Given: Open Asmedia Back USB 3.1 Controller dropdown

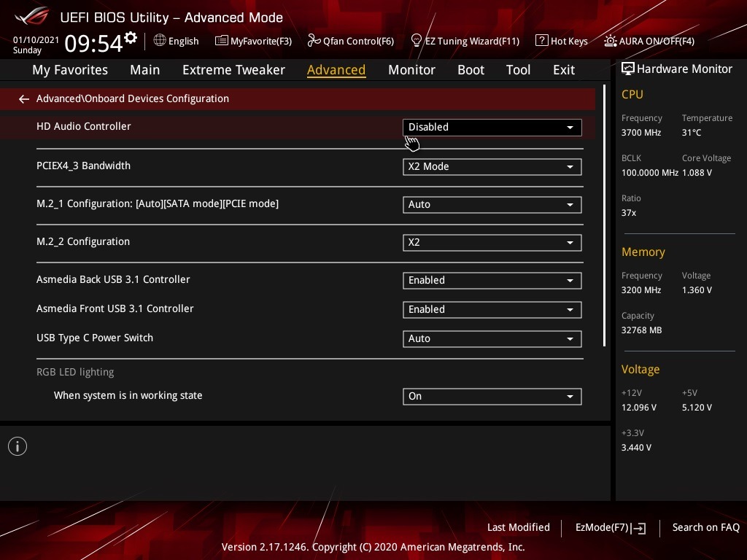Looking at the screenshot, I should tap(492, 281).
